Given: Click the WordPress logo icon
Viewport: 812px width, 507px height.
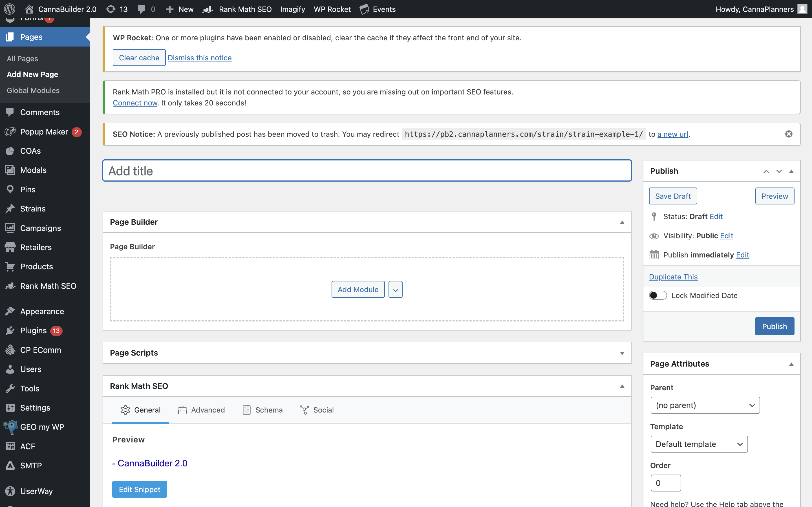Looking at the screenshot, I should (x=9, y=9).
